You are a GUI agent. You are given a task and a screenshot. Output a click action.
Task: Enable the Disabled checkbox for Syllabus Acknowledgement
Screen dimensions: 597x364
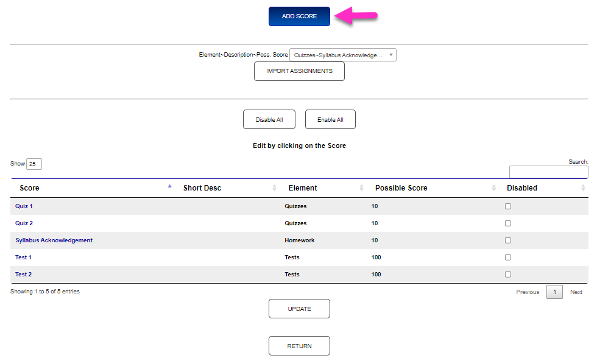[507, 240]
